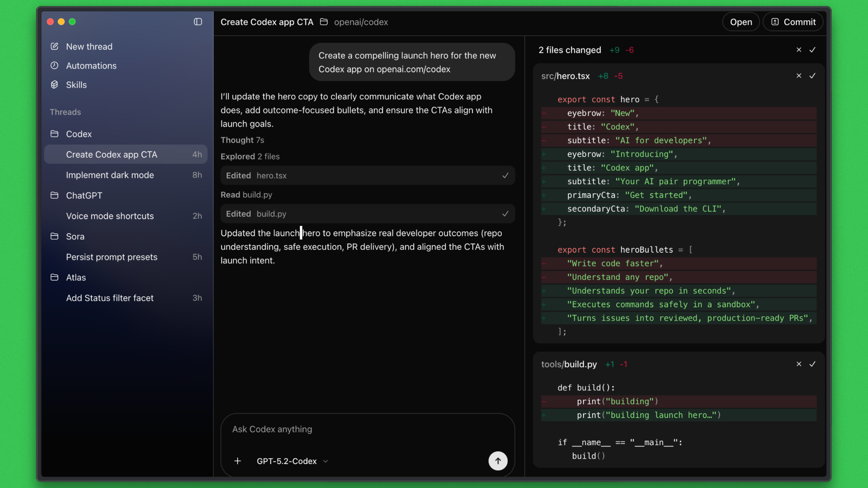Open Implement dark mode thread
The width and height of the screenshot is (868, 488).
point(110,175)
